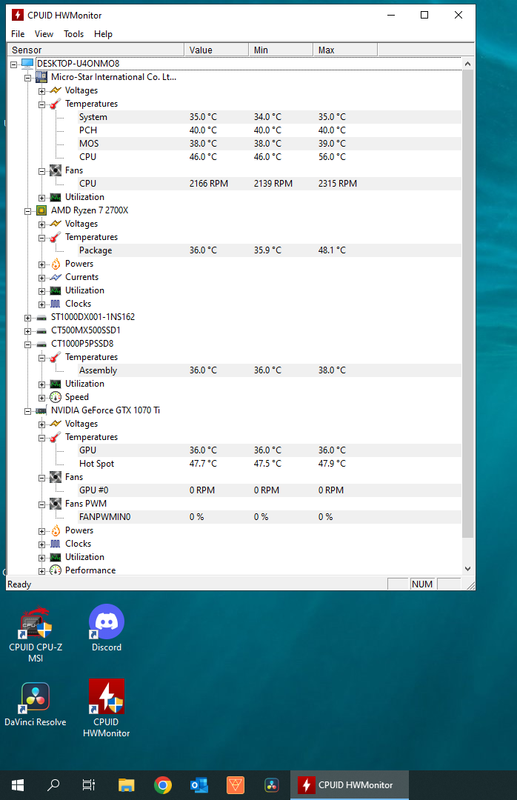Launch Google Chrome from the taskbar
This screenshot has width=517, height=800.
(x=163, y=785)
